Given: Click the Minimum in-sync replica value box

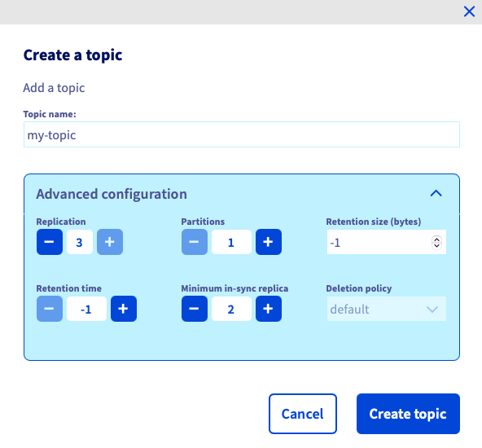Looking at the screenshot, I should coord(231,309).
